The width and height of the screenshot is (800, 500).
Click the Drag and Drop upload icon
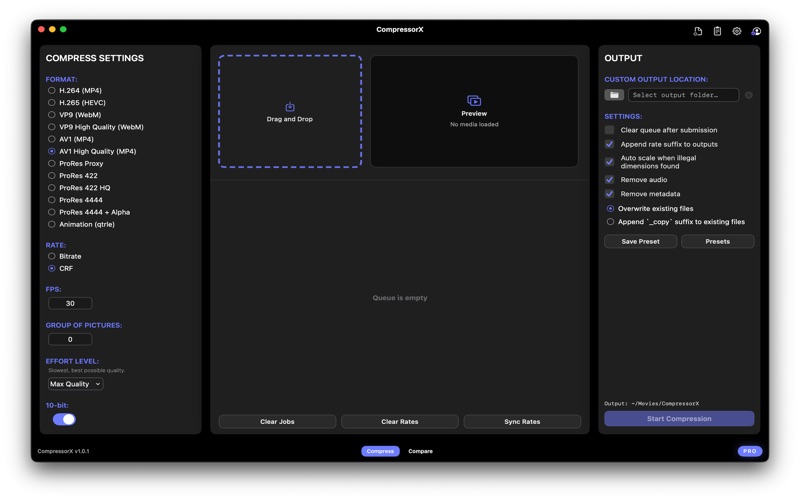point(290,107)
